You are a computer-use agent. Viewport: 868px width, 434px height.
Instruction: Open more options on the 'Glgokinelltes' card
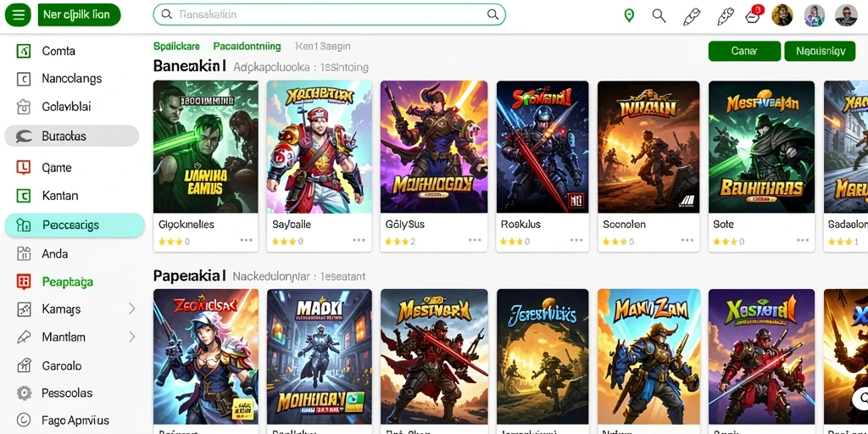pos(247,240)
